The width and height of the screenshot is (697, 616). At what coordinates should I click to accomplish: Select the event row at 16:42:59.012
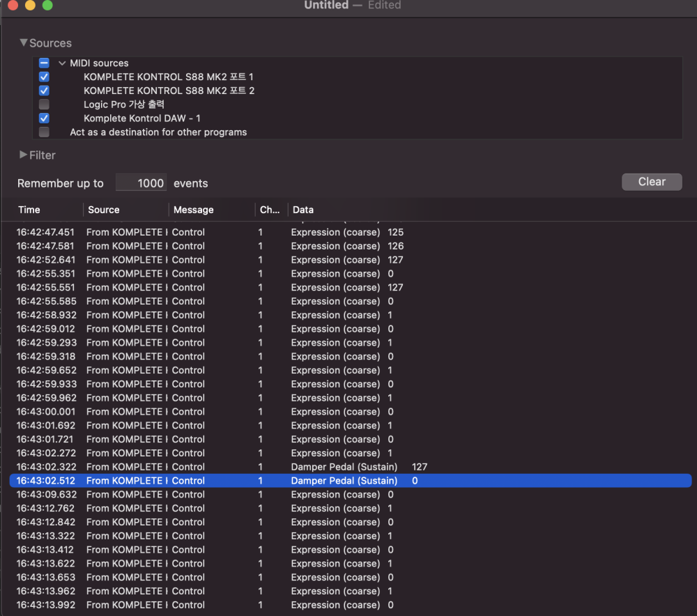pyautogui.click(x=351, y=328)
